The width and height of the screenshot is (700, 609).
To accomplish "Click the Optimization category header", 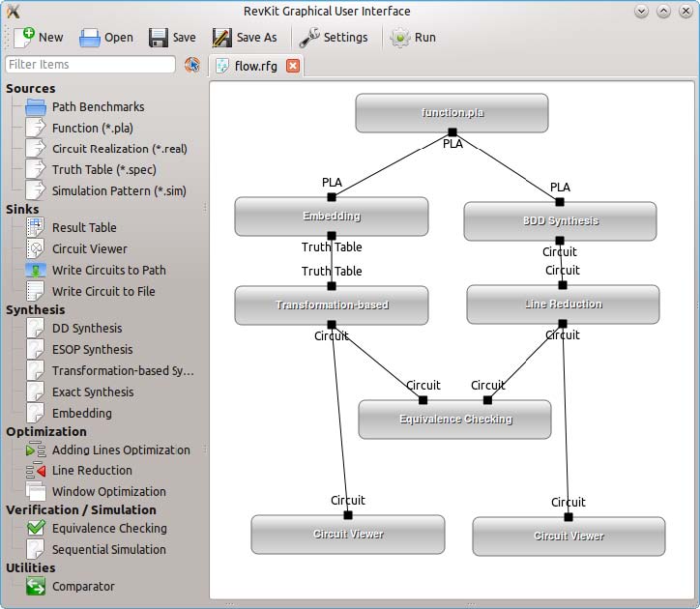I will pyautogui.click(x=46, y=431).
